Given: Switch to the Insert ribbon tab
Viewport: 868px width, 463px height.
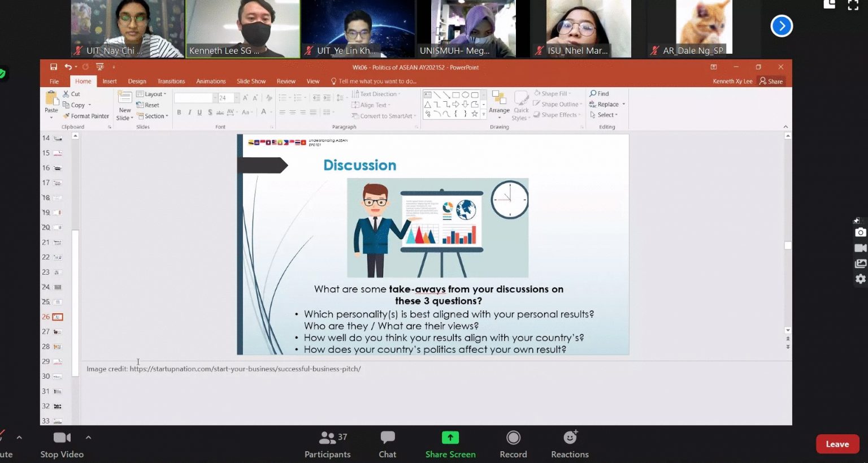Looking at the screenshot, I should pos(110,81).
